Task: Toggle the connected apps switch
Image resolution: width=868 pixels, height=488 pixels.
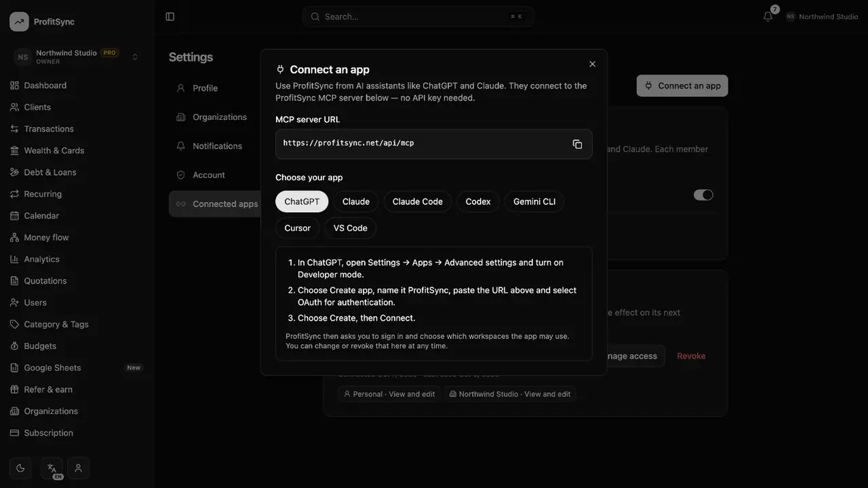Action: [703, 195]
